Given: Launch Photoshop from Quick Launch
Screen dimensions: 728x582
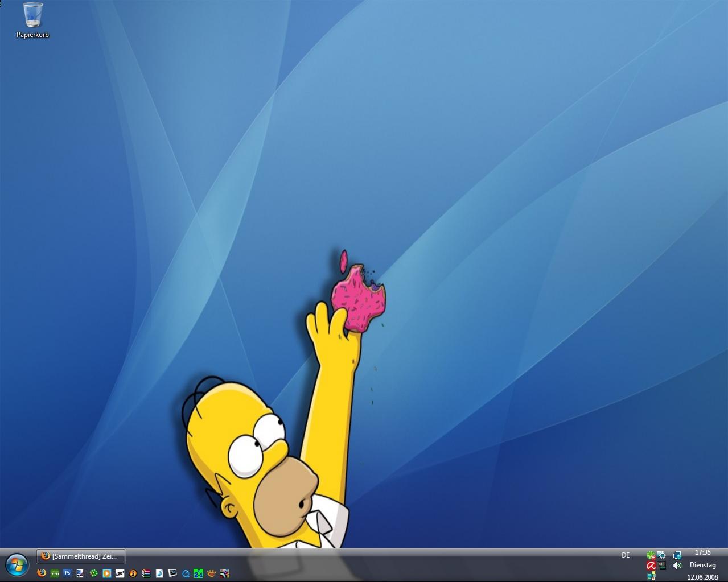Looking at the screenshot, I should coord(67,573).
